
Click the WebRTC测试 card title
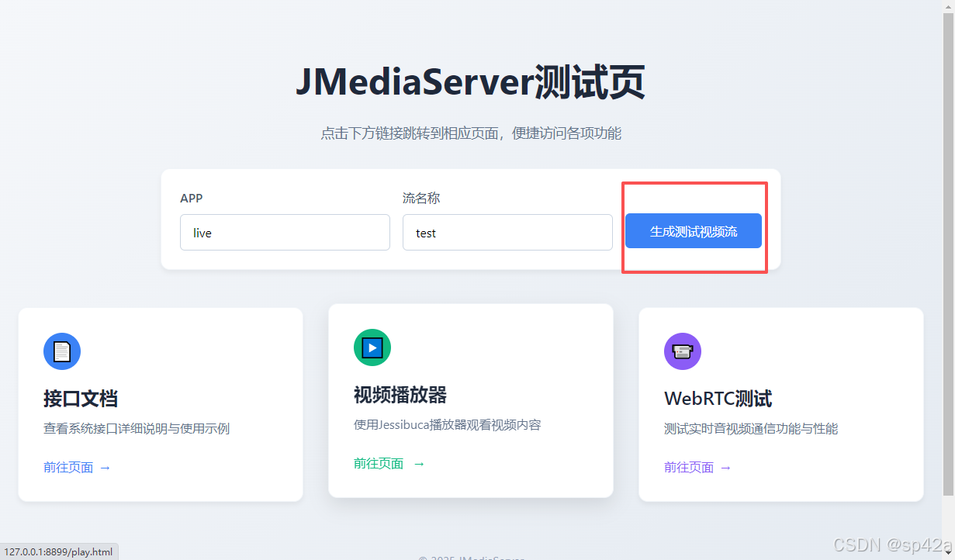(718, 399)
